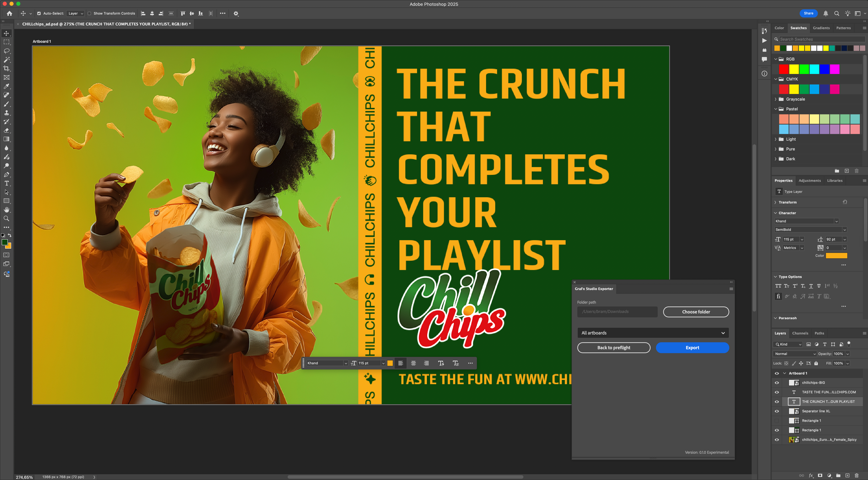Select the Horizontal Type tool
The image size is (868, 480).
[x=6, y=183]
